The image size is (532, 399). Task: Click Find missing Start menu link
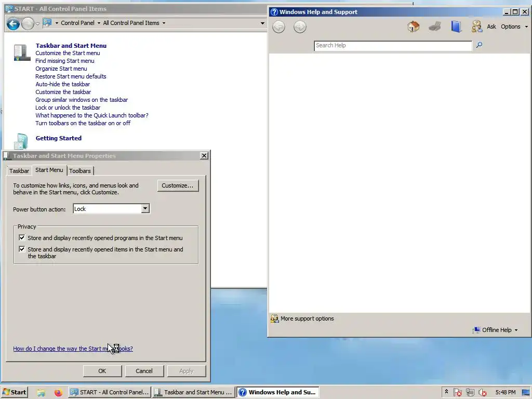pos(65,61)
